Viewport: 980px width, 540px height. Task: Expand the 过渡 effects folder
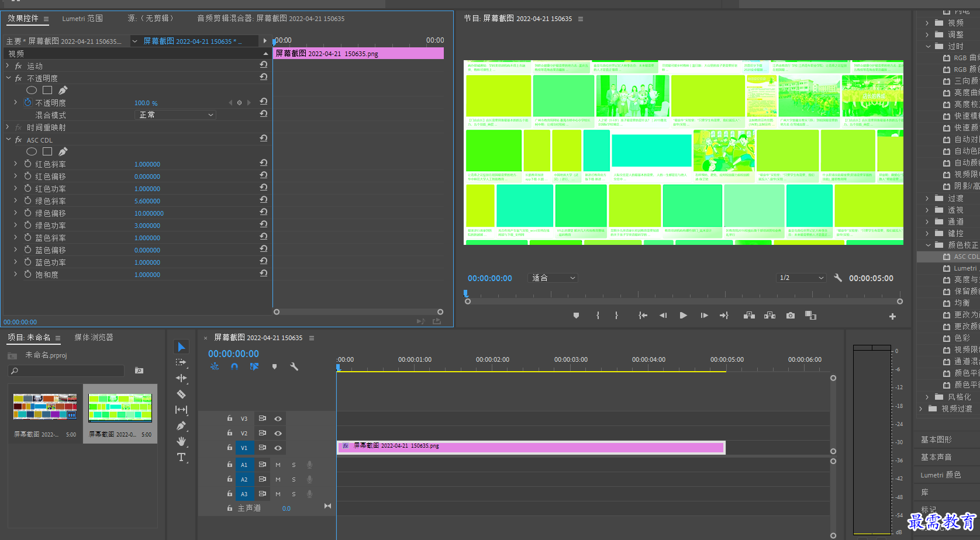click(927, 198)
